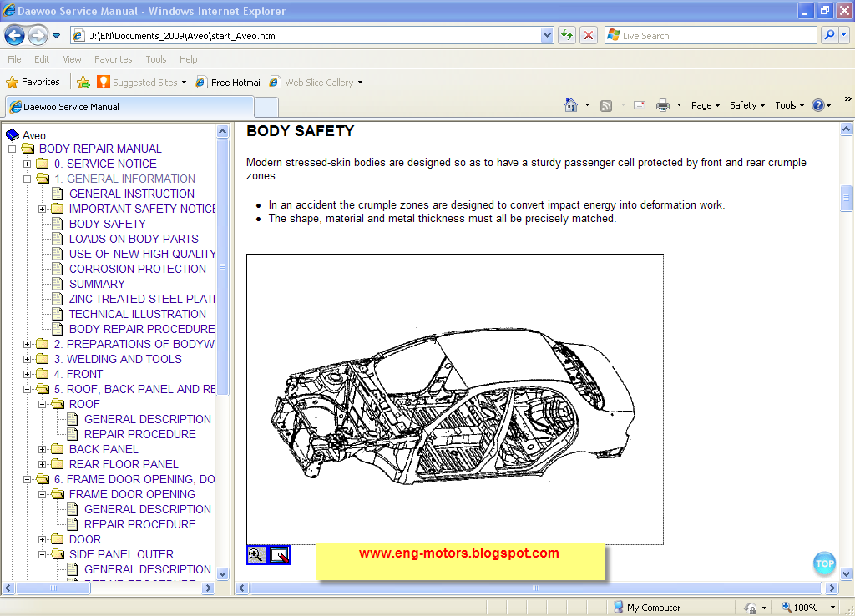Viewport: 855px width, 616px height.
Task: Click the RSS feeds icon
Action: pyautogui.click(x=606, y=105)
